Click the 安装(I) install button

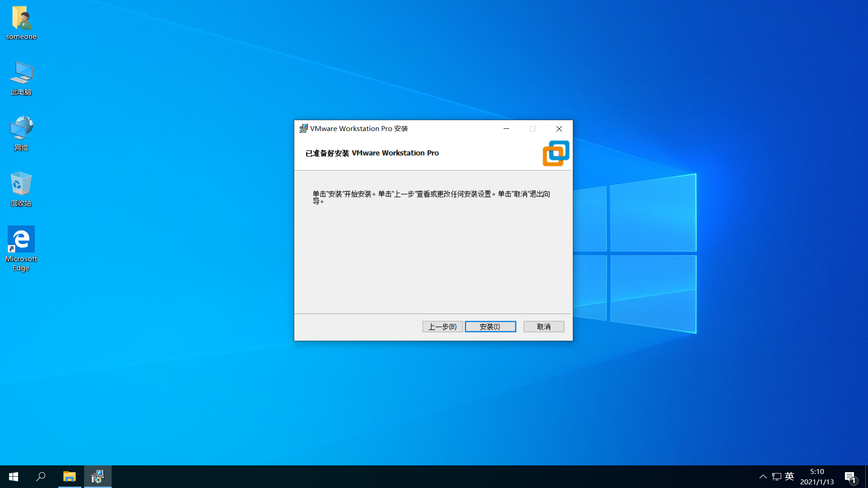point(490,326)
